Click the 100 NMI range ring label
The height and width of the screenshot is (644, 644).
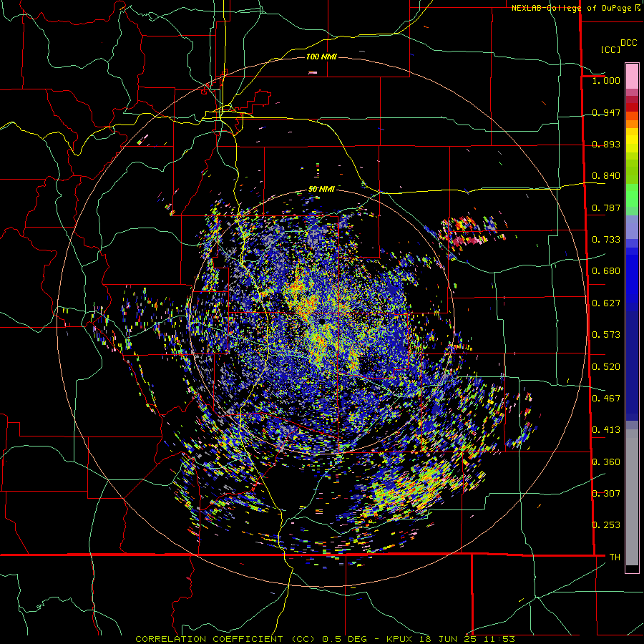(321, 57)
